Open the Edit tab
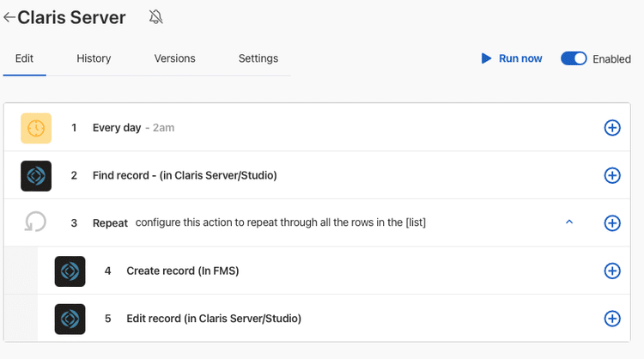644x359 pixels. pos(24,58)
